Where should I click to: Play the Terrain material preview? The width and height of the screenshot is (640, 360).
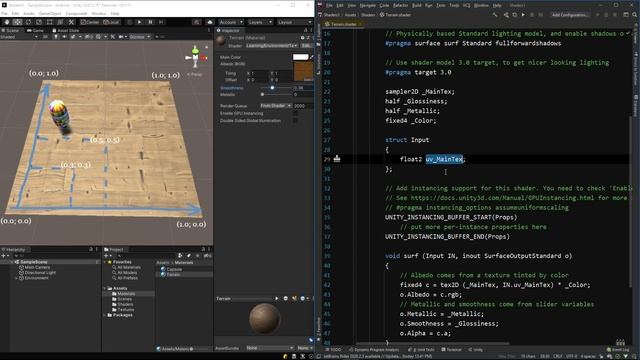[x=277, y=299]
